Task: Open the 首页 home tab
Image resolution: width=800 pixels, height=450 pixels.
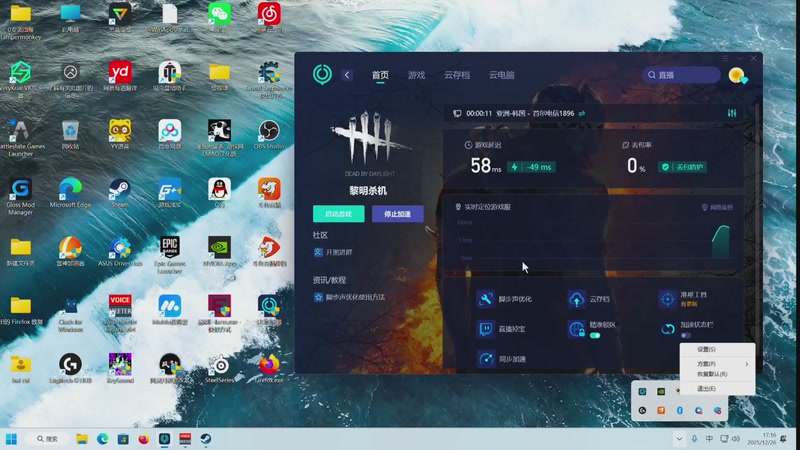Action: pos(380,75)
